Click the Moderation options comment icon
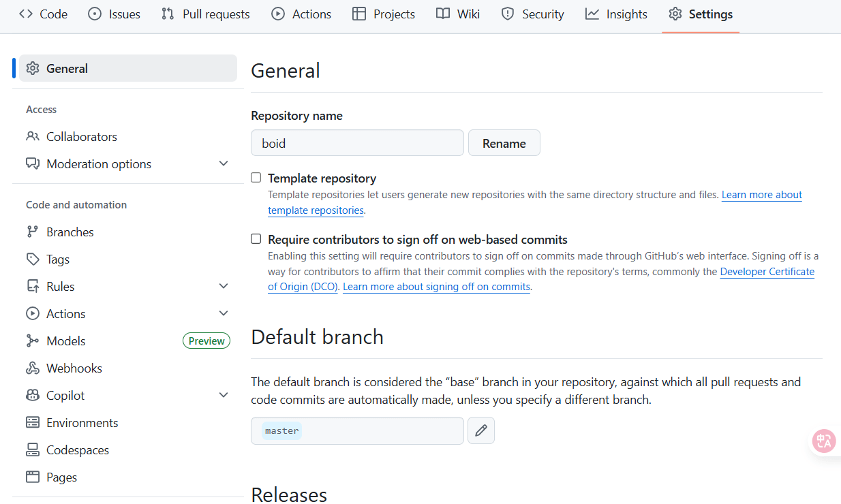The height and width of the screenshot is (504, 841). click(33, 163)
